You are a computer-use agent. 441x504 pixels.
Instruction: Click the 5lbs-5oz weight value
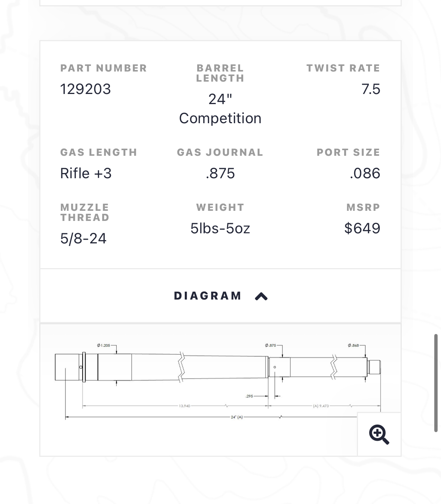click(x=220, y=228)
